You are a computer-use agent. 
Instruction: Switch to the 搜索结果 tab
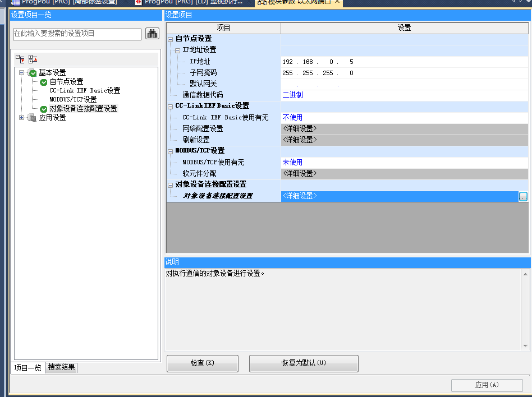pos(62,367)
